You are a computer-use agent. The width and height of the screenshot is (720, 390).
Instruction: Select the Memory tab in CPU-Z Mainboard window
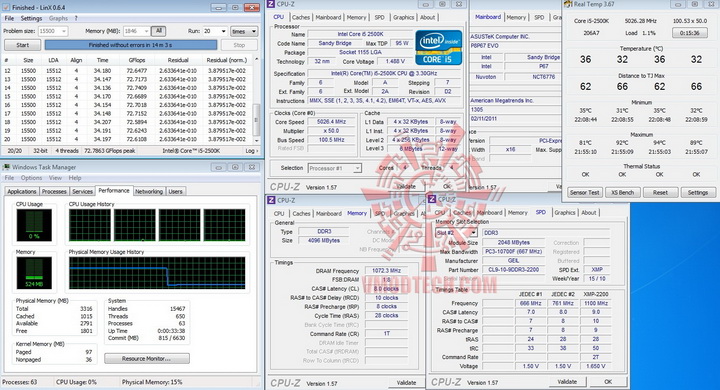click(516, 17)
